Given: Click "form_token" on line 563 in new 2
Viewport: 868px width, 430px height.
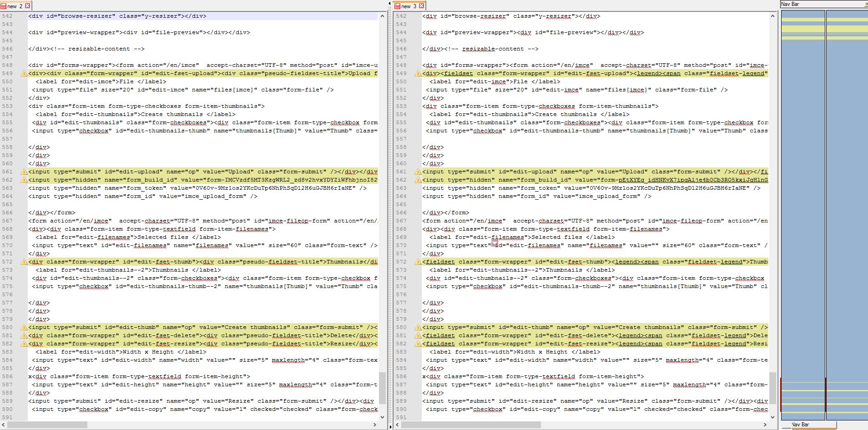Looking at the screenshot, I should tap(145, 188).
